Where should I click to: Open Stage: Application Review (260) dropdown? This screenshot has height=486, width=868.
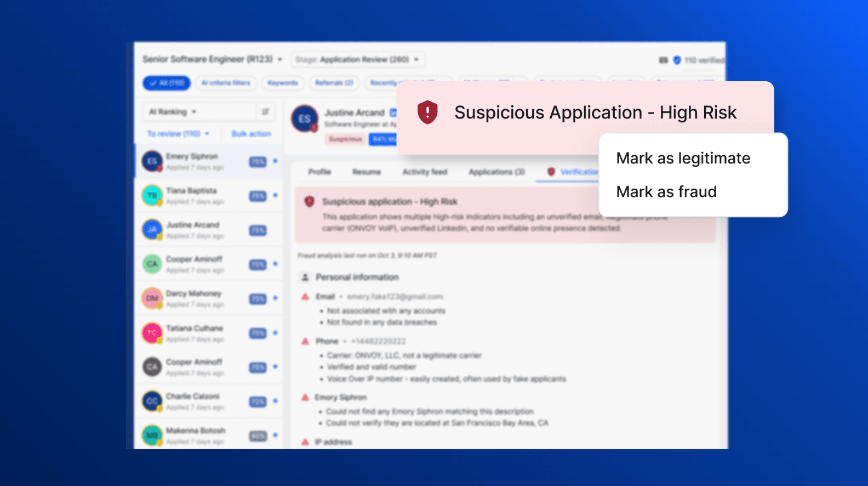click(357, 59)
